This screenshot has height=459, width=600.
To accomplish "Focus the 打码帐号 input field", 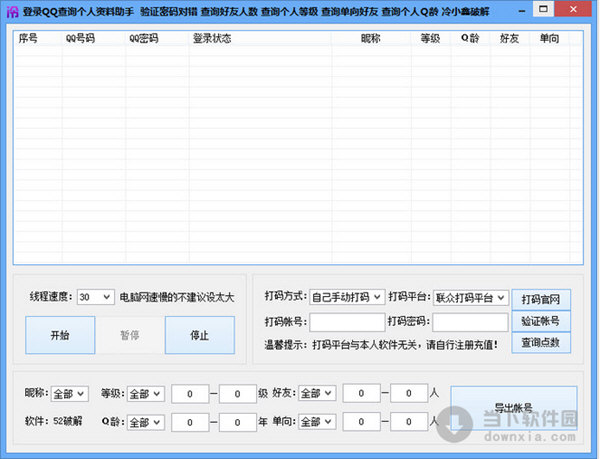I will [x=347, y=322].
